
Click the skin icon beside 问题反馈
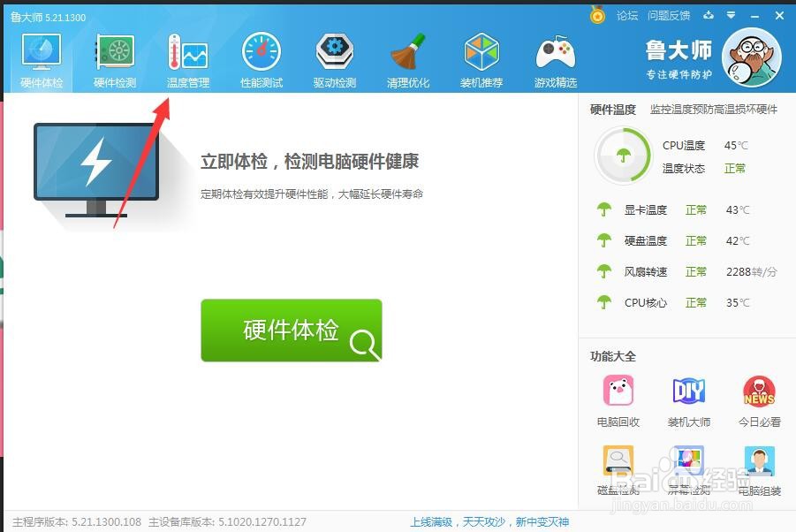click(709, 15)
